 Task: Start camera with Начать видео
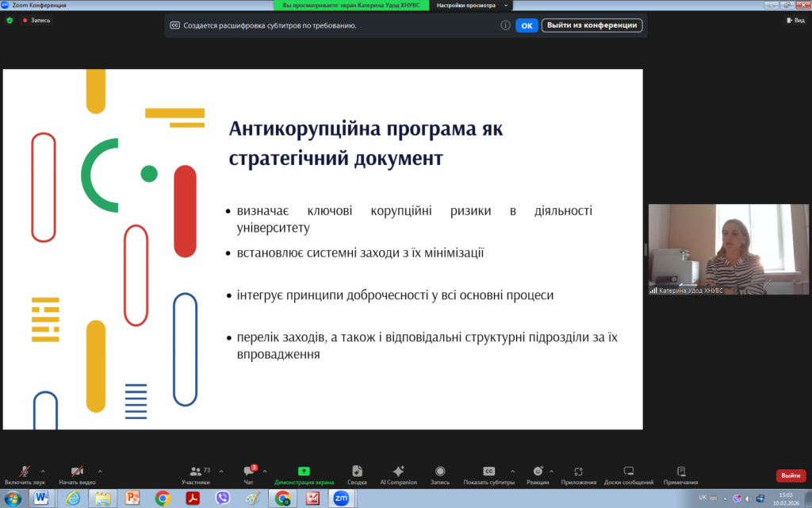click(77, 471)
